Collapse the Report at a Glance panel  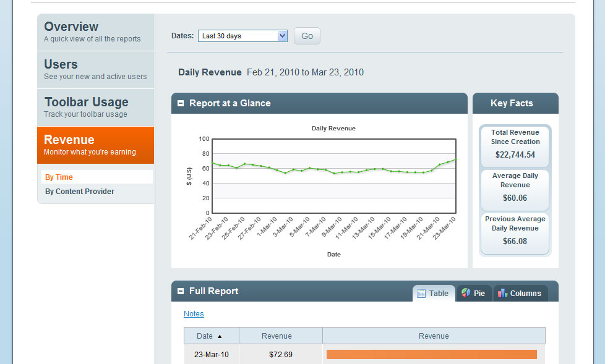[181, 104]
